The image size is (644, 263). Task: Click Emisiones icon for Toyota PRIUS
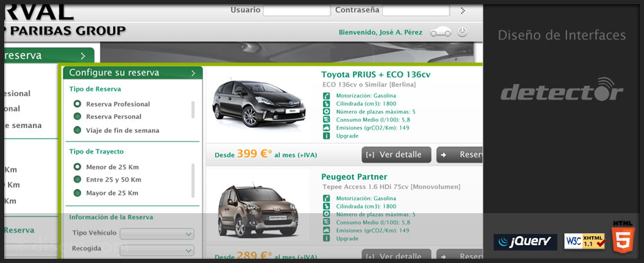coord(327,127)
